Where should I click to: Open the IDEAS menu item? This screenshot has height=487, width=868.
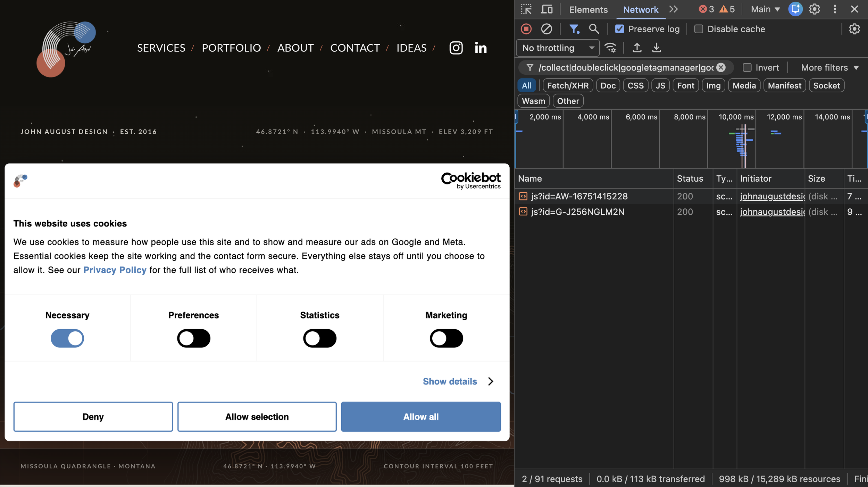pos(411,48)
